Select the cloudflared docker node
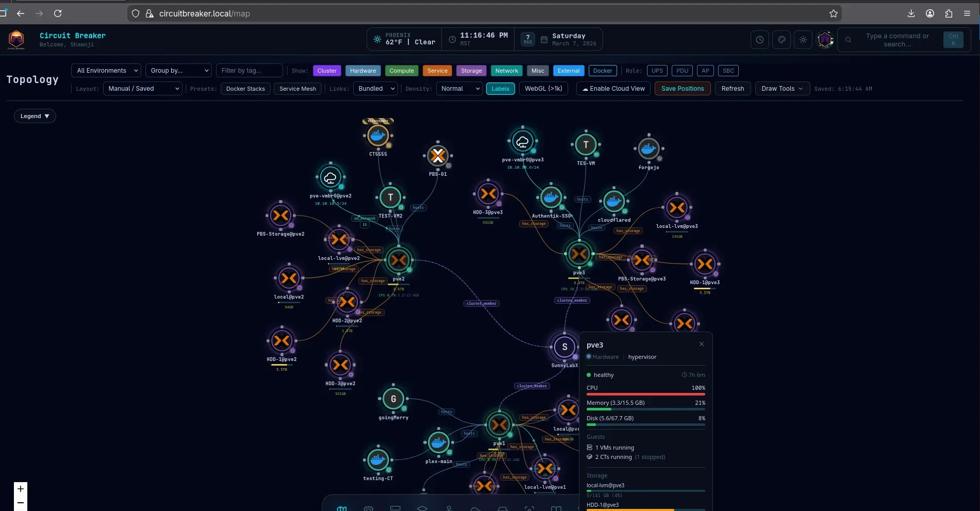The width and height of the screenshot is (980, 511). 614,202
